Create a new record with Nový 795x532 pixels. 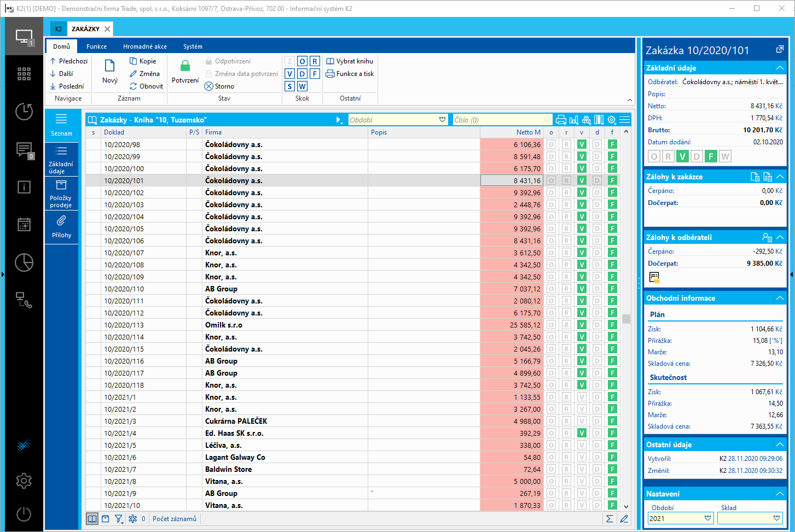[x=110, y=72]
